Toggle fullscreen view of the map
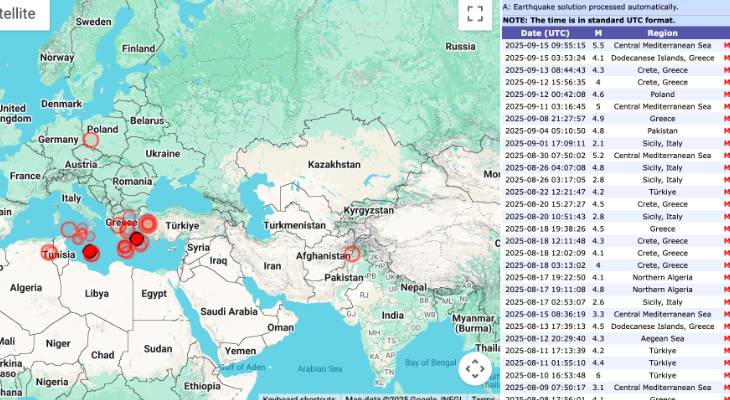 pyautogui.click(x=475, y=14)
